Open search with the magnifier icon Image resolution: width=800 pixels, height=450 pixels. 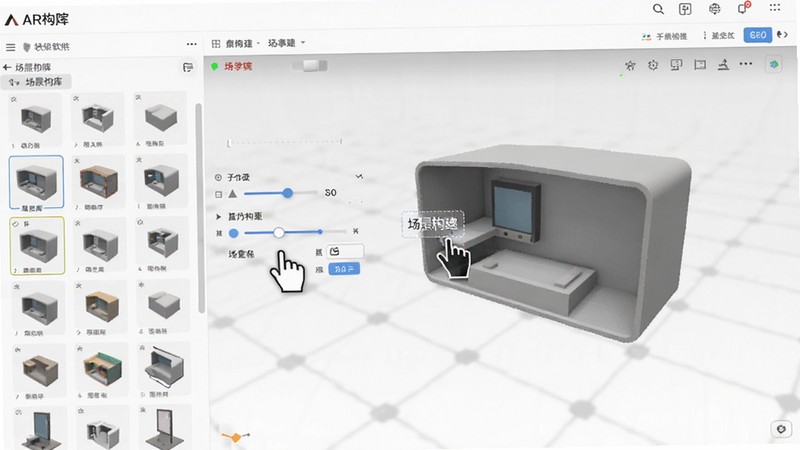pos(658,9)
